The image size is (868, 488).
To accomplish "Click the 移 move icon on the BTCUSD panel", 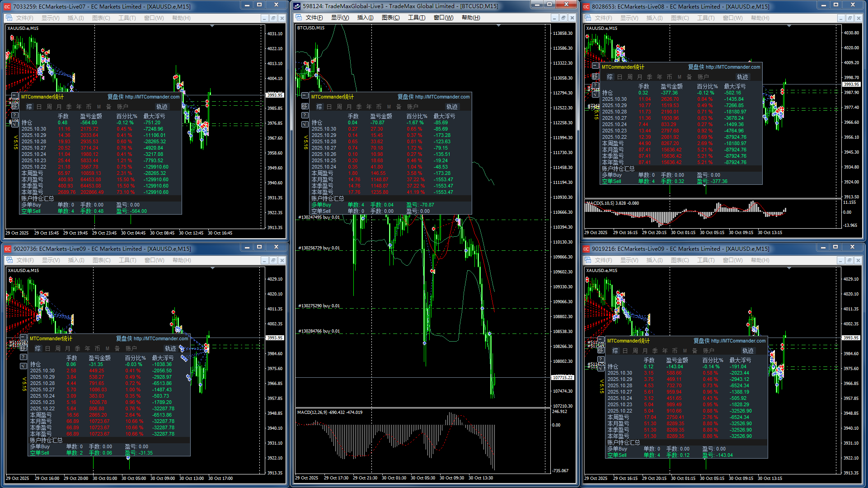I will [x=305, y=106].
